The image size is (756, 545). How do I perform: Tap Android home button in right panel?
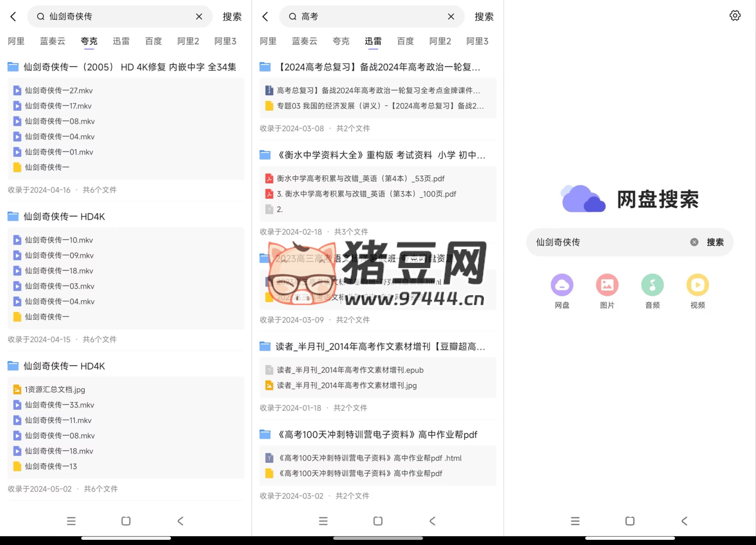[x=630, y=521]
